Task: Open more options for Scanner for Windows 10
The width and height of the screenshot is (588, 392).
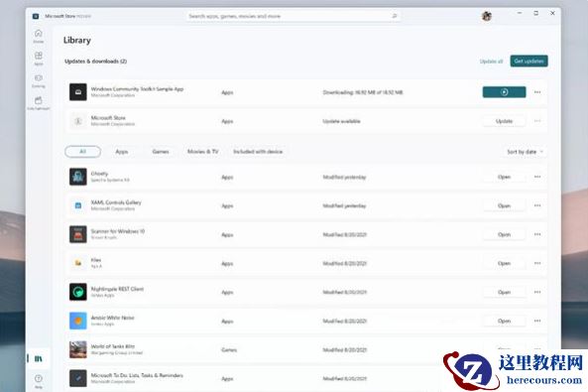Action: click(537, 234)
